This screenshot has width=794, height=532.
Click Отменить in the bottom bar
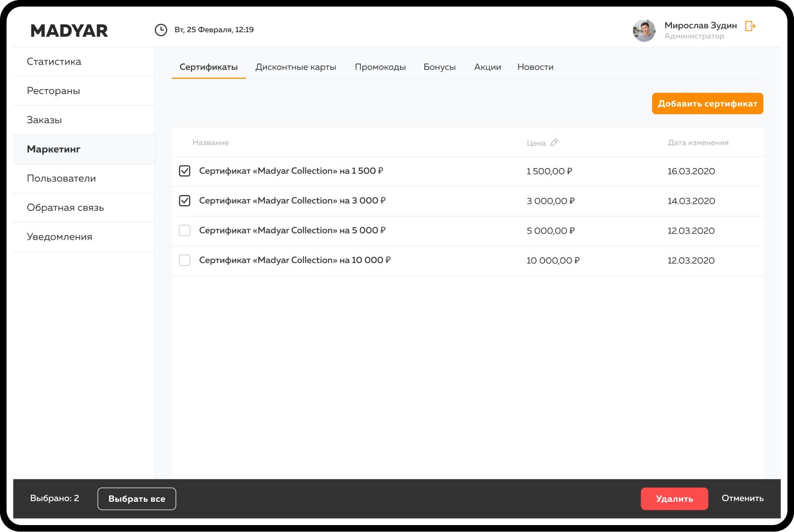(742, 498)
